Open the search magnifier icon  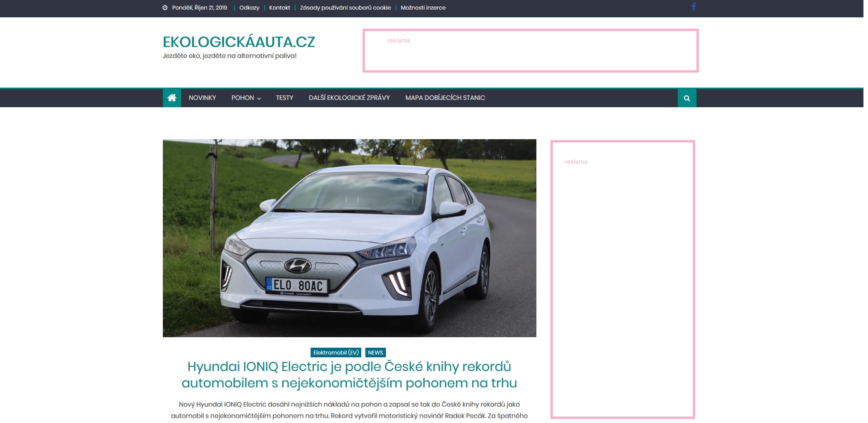coord(687,98)
